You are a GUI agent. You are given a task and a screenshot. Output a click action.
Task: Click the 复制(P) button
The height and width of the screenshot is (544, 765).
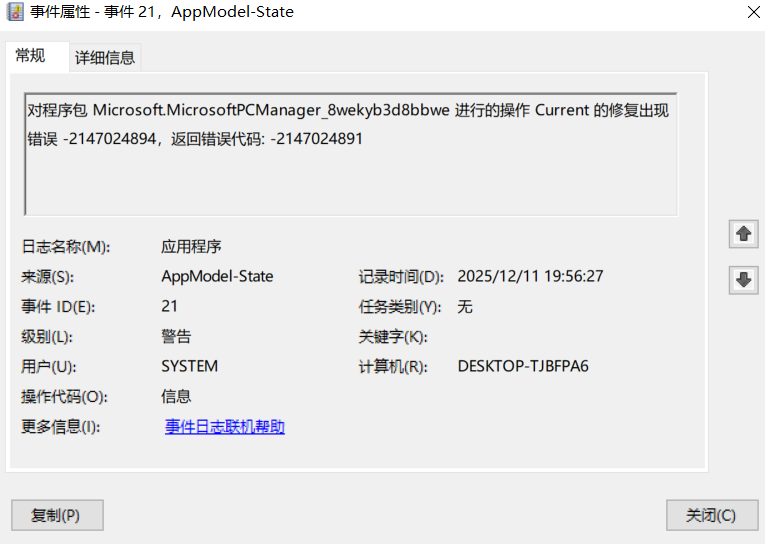click(58, 515)
